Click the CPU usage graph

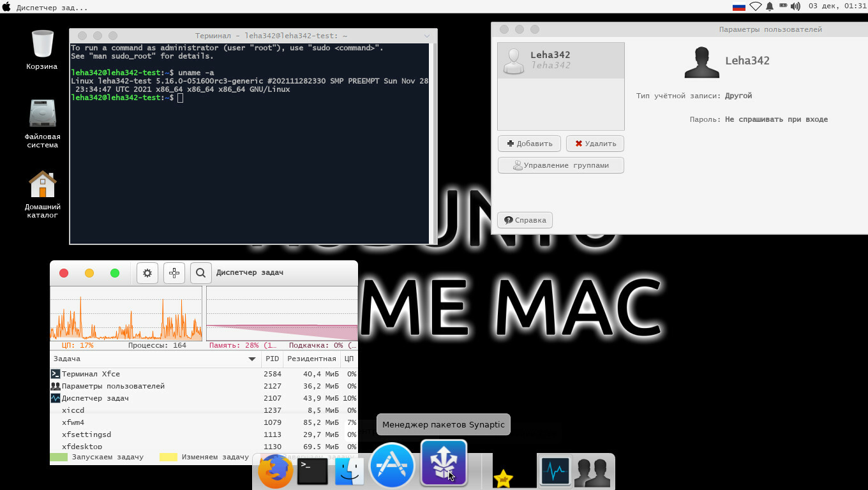point(126,313)
